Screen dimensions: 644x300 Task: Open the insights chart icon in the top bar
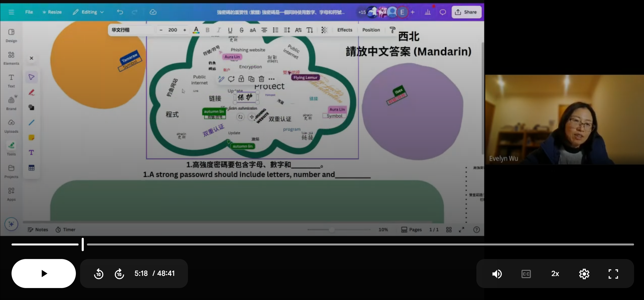tap(428, 12)
